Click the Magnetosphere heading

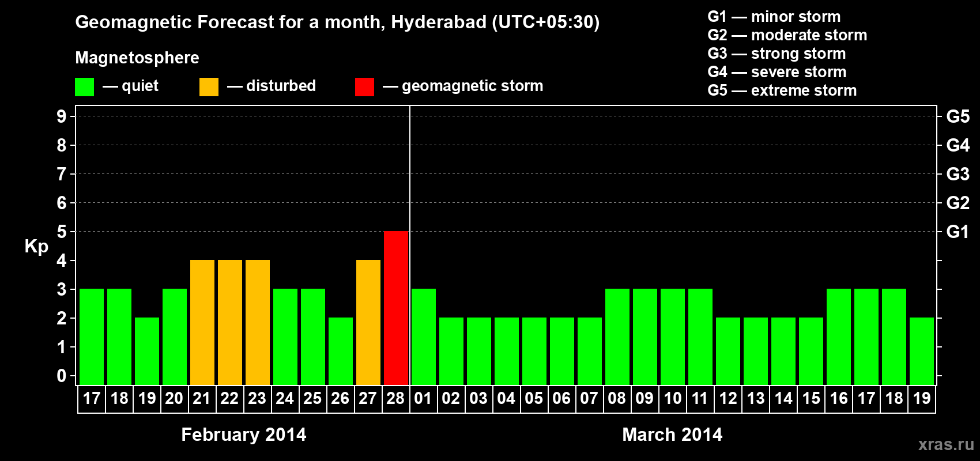pos(137,58)
